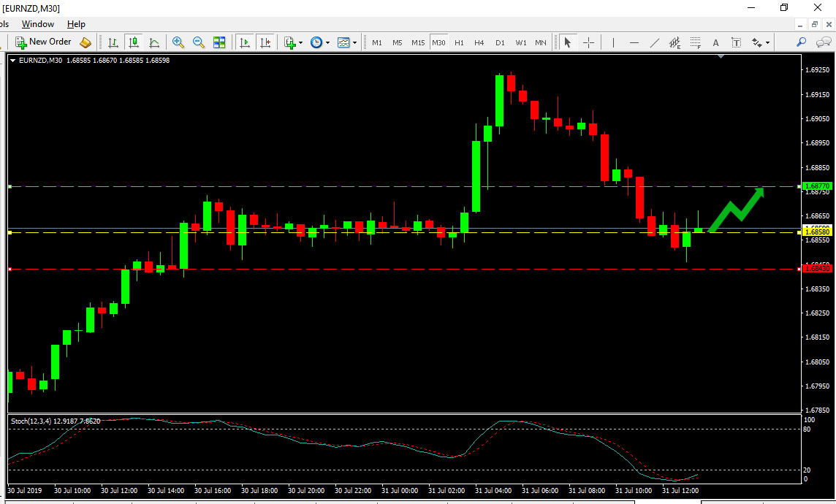Image resolution: width=836 pixels, height=504 pixels.
Task: Tile chart windows icon
Action: (x=219, y=42)
